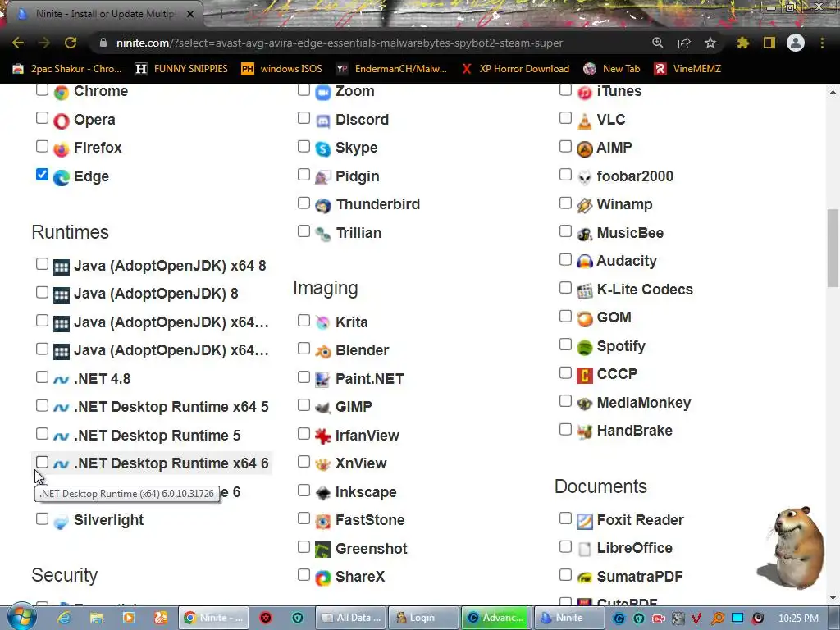This screenshot has width=840, height=630.
Task: Click the New Tab bookmark
Action: (612, 69)
